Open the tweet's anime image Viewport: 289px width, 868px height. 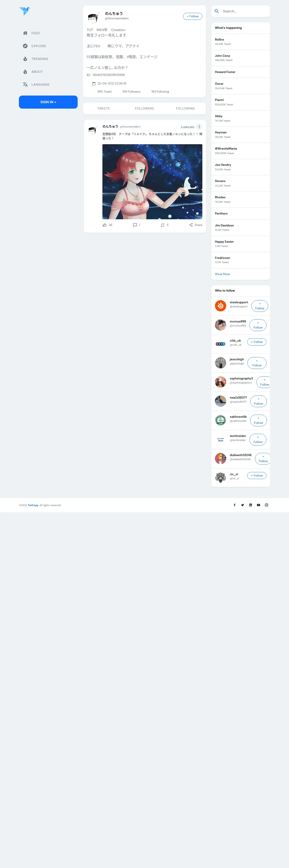coord(152,182)
